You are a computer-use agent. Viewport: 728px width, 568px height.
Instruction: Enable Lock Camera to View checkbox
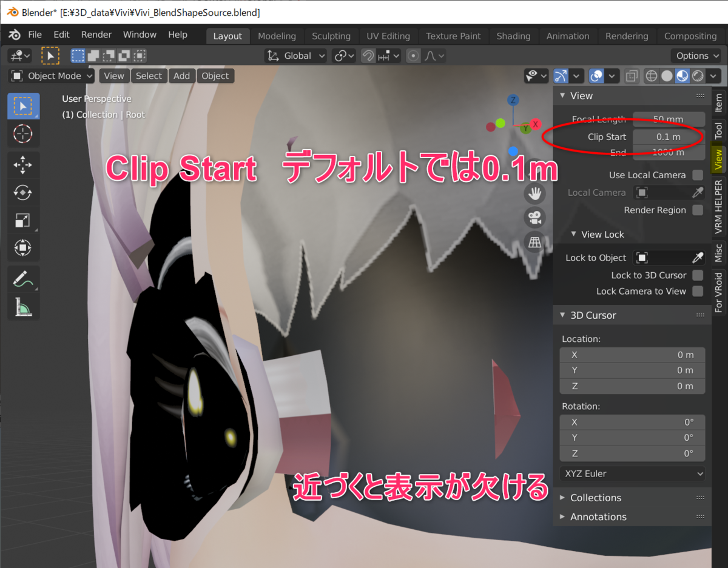pos(698,292)
